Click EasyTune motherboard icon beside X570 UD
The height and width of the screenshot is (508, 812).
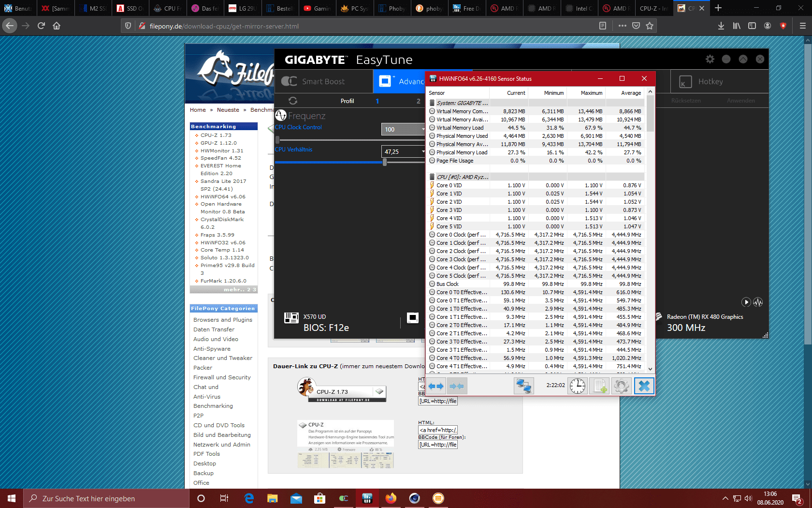click(291, 317)
